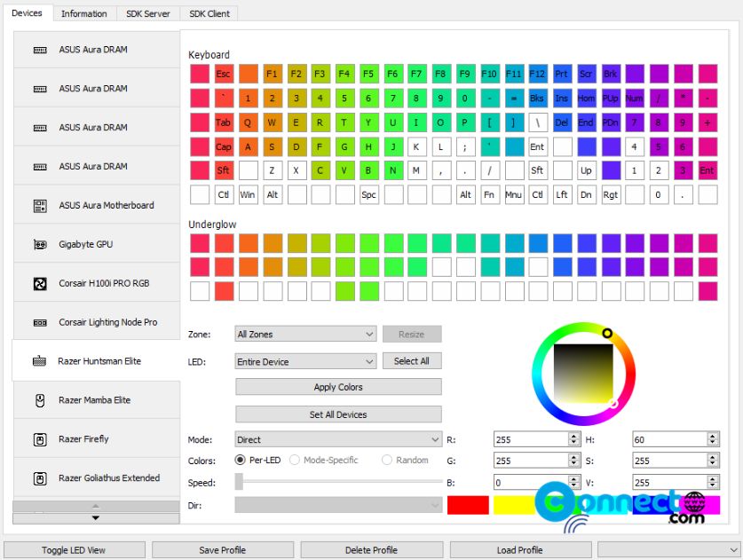Select the Razer Firefly device

click(x=97, y=439)
